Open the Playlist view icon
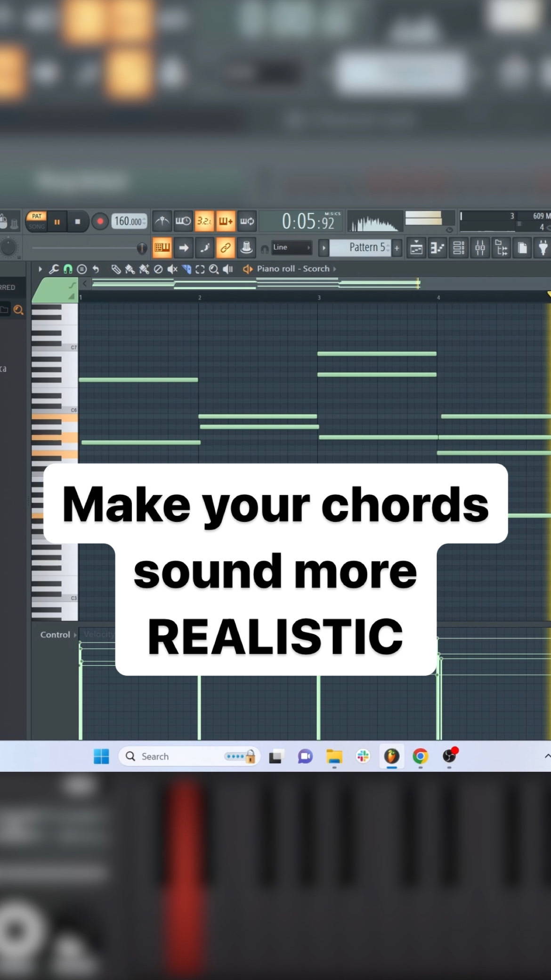 click(x=416, y=248)
